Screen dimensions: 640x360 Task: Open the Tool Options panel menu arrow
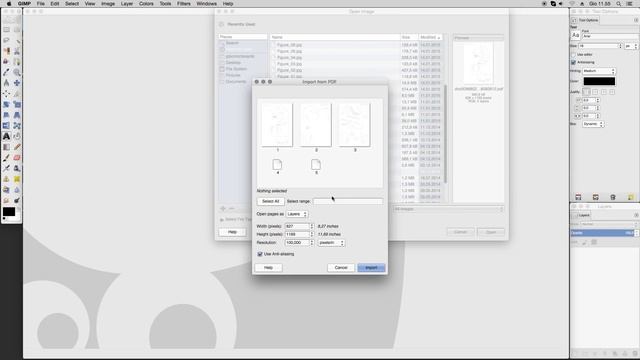coord(636,20)
